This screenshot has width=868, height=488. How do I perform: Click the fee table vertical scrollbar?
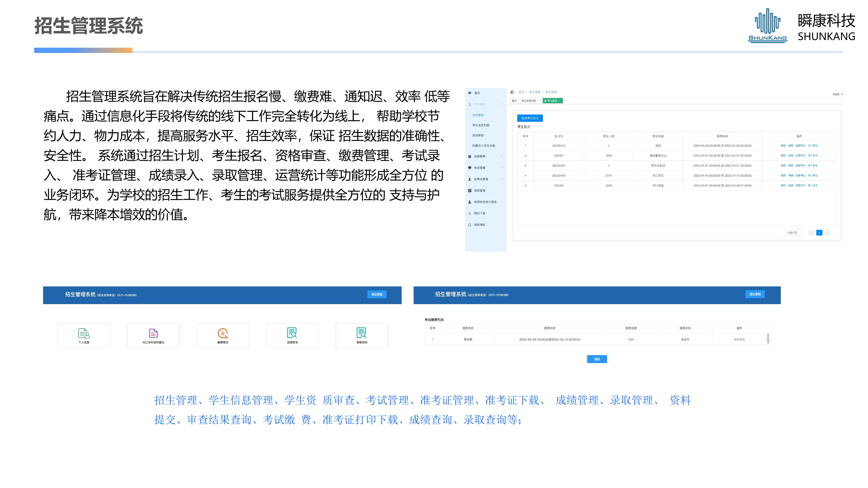768,338
